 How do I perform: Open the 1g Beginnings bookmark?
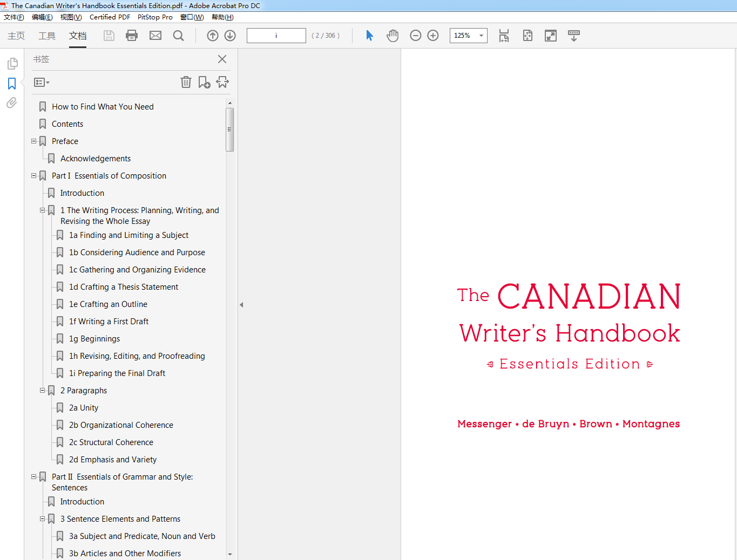(94, 339)
